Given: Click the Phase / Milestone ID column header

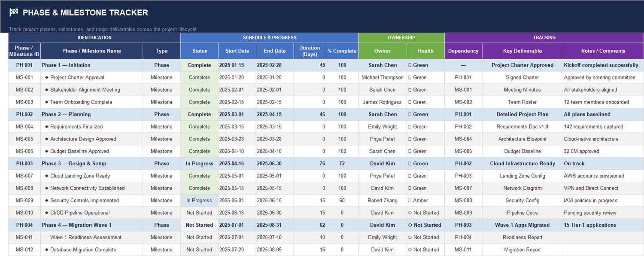Looking at the screenshot, I should [24, 51].
